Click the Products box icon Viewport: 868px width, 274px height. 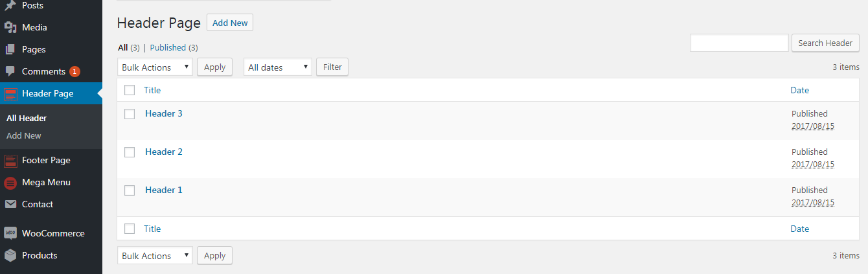tap(10, 255)
